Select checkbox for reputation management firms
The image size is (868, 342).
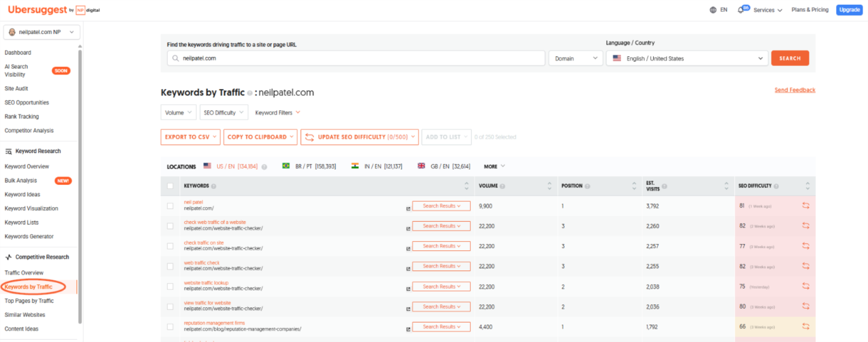(x=170, y=327)
